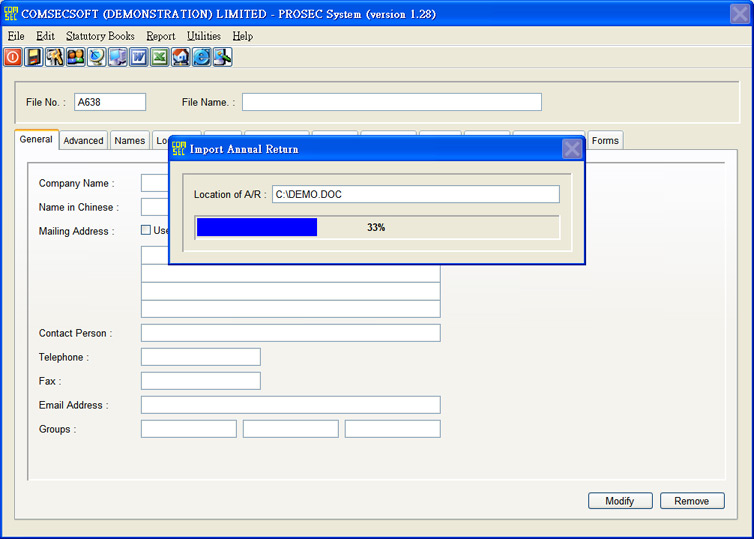The image size is (754, 539).
Task: Click the red power exit toolbar icon
Action: (x=13, y=58)
